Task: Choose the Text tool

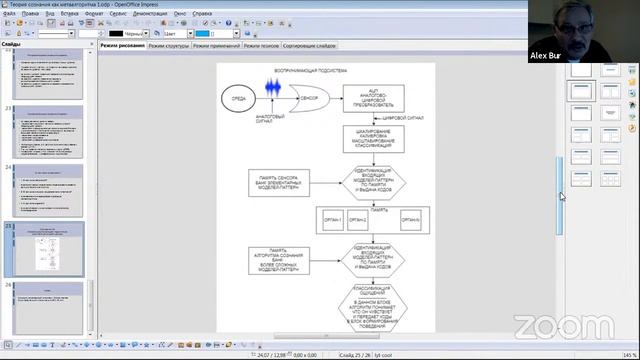Action: click(52, 345)
